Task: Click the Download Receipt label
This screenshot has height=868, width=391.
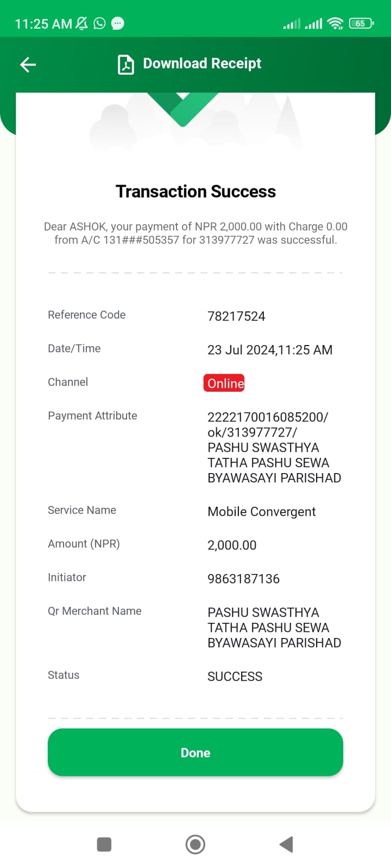Action: (202, 64)
